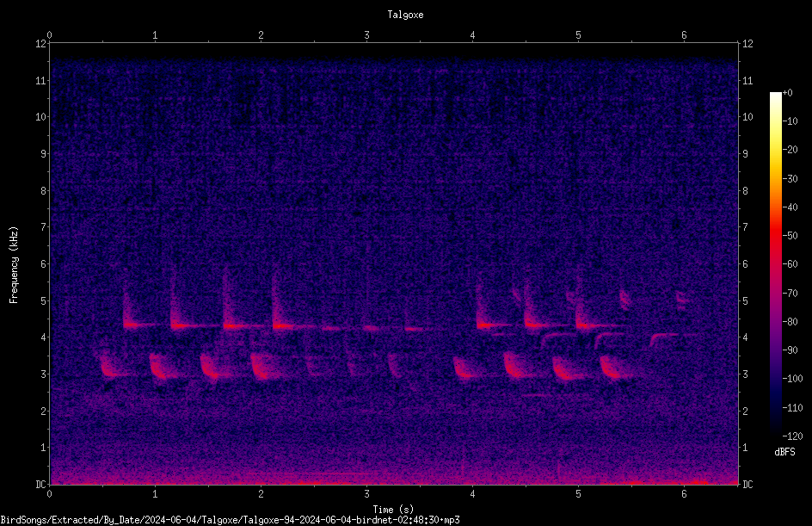The image size is (812, 526).
Task: Click the 5 second marker on the top time axis
Action: pos(578,35)
